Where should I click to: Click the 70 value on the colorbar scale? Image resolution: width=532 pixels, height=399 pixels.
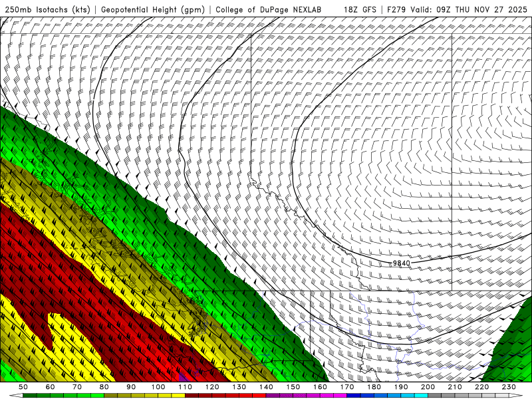click(77, 387)
